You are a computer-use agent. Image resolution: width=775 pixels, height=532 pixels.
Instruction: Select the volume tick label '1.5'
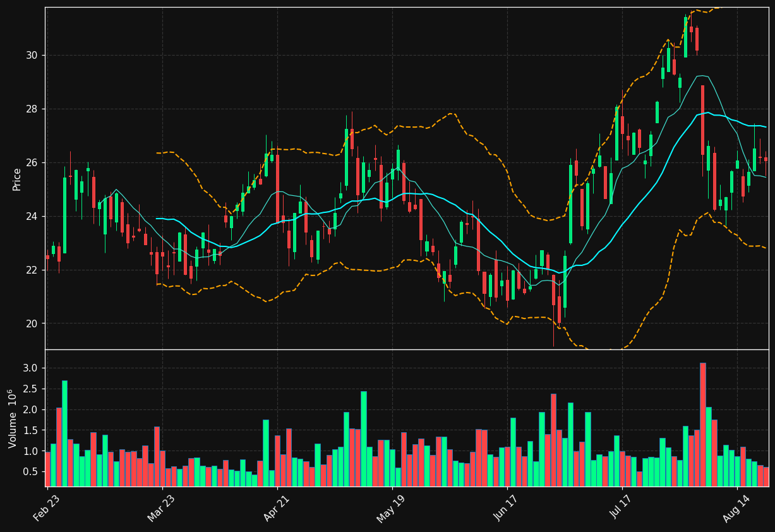coord(31,431)
